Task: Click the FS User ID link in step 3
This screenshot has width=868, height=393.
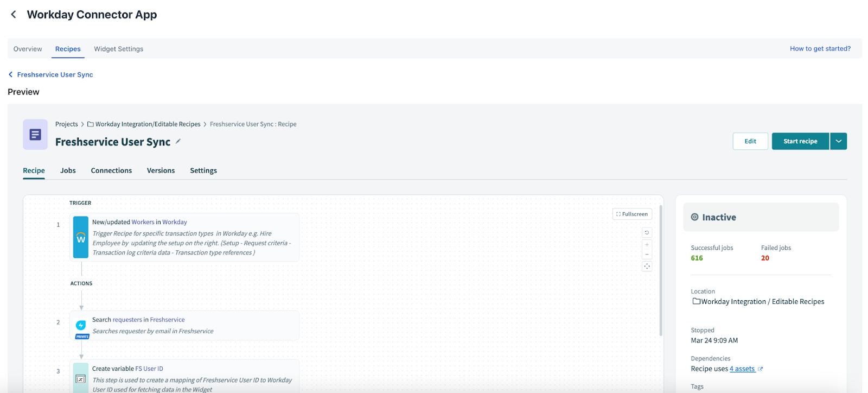Action: click(149, 369)
